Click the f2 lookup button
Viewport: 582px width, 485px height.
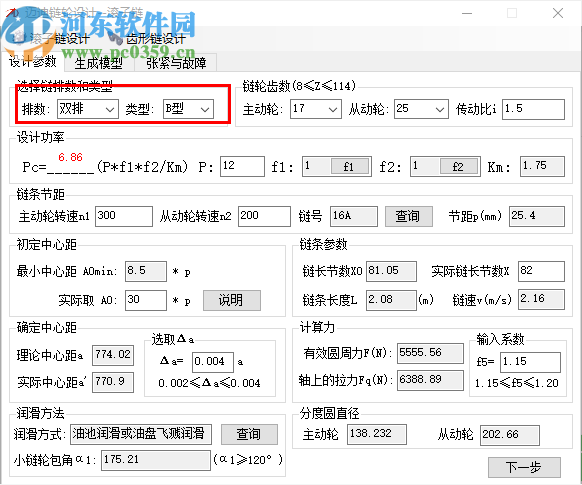click(x=458, y=167)
